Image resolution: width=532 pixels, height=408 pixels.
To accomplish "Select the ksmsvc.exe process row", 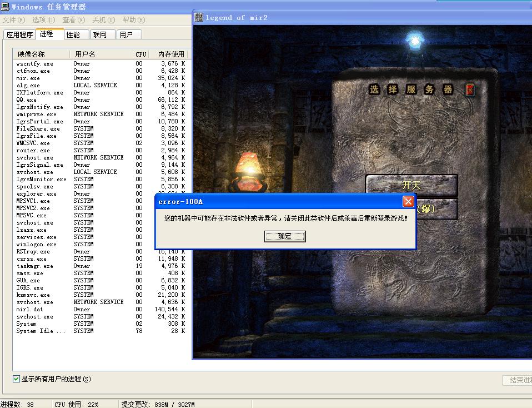I will point(101,295).
